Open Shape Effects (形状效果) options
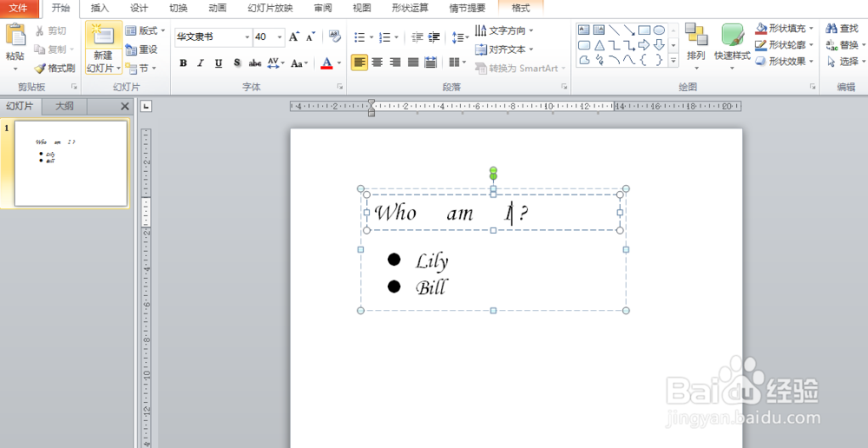Screen dimensions: 868x448 pyautogui.click(x=785, y=62)
